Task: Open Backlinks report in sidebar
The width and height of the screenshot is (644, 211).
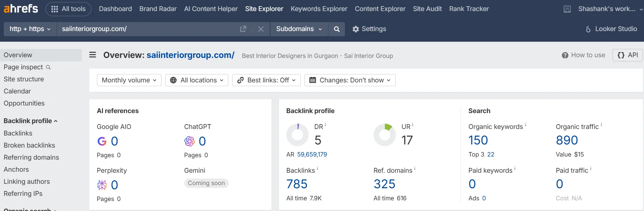Action: pos(18,133)
